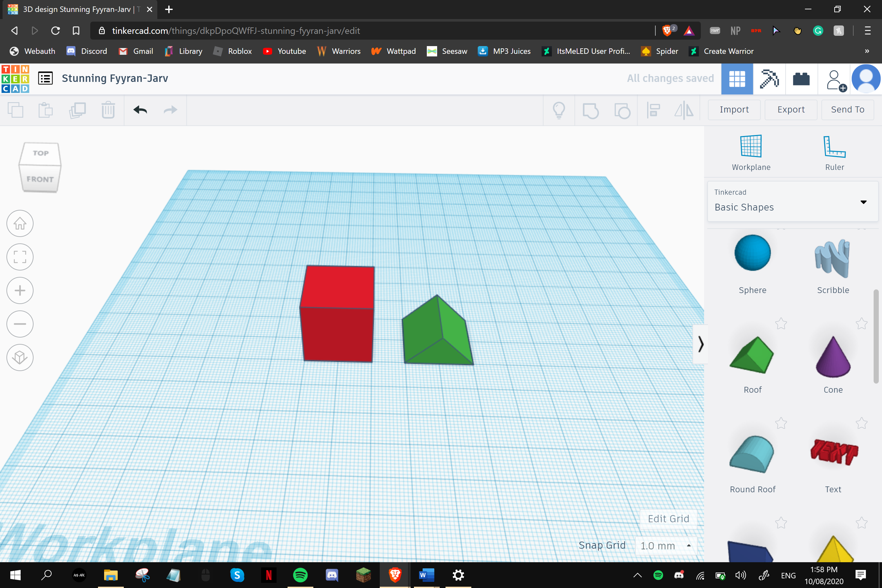Redo the last action

click(x=171, y=110)
